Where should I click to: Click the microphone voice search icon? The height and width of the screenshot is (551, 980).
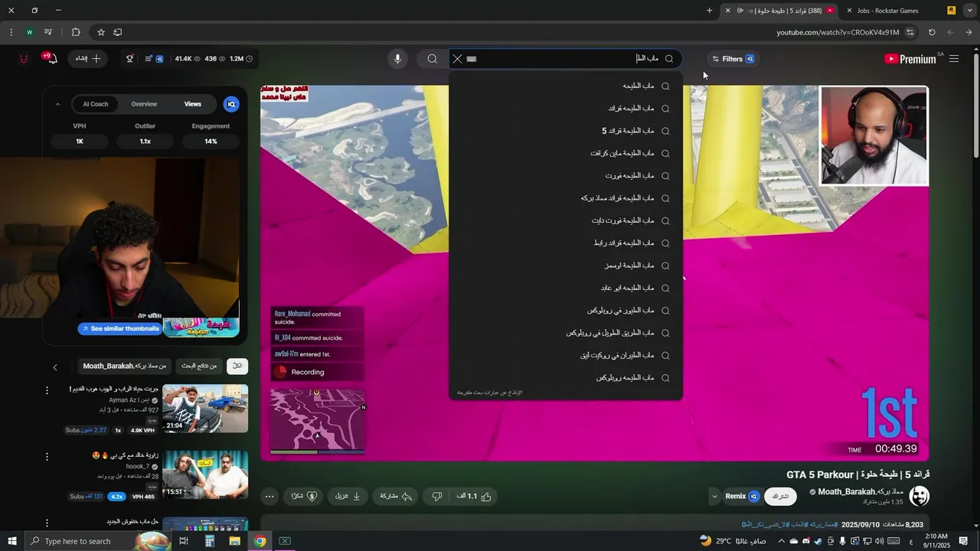397,59
